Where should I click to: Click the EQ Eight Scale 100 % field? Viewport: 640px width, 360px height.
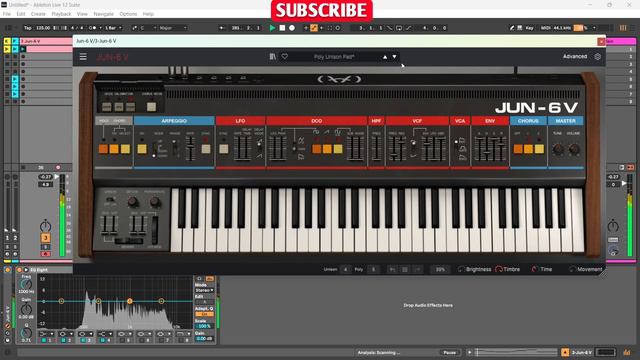204,326
